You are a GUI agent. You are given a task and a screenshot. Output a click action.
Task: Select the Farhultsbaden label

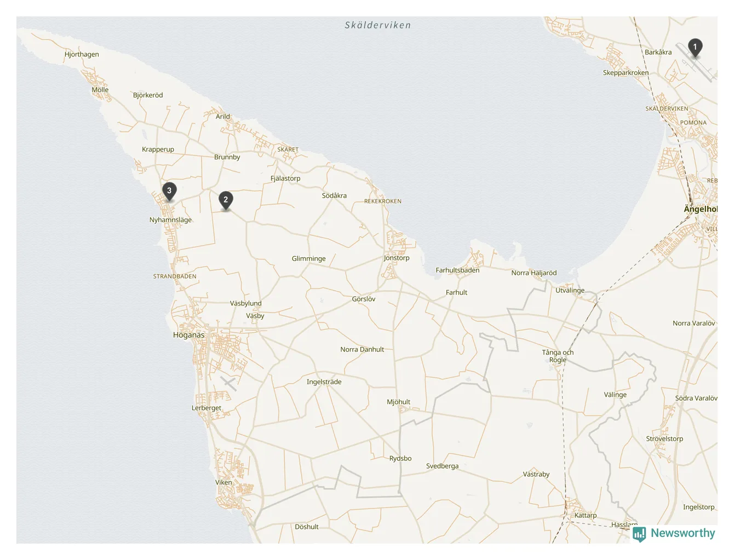(x=457, y=270)
